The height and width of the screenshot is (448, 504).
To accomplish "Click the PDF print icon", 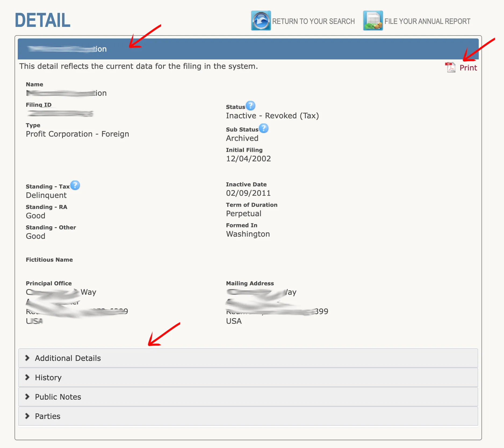I will (x=450, y=67).
